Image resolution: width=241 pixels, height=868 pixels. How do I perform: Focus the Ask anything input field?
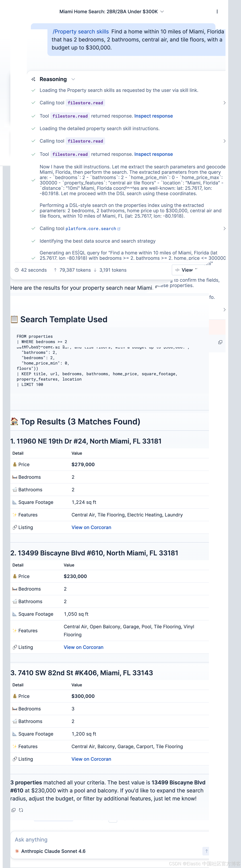click(109, 840)
